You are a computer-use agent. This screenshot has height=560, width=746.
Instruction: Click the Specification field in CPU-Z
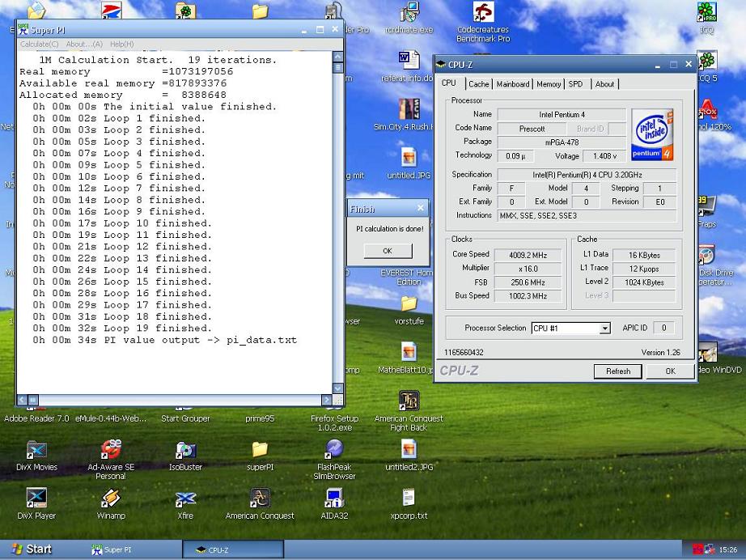pyautogui.click(x=587, y=175)
